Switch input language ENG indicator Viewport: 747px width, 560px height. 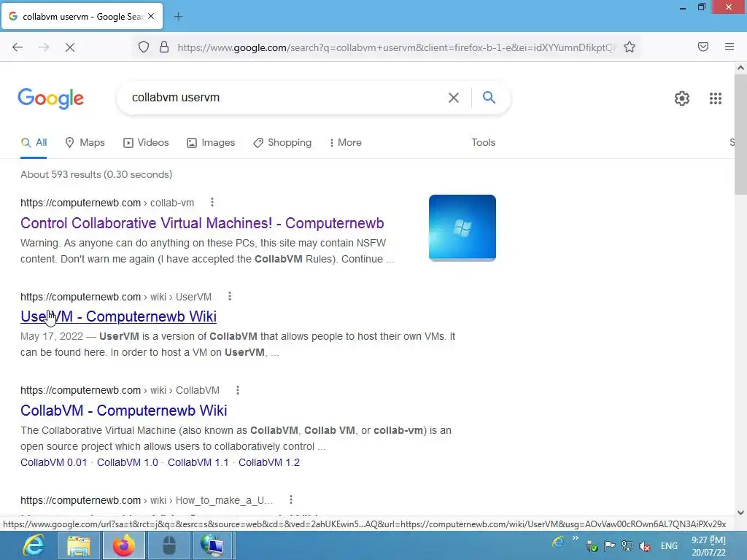pos(669,546)
